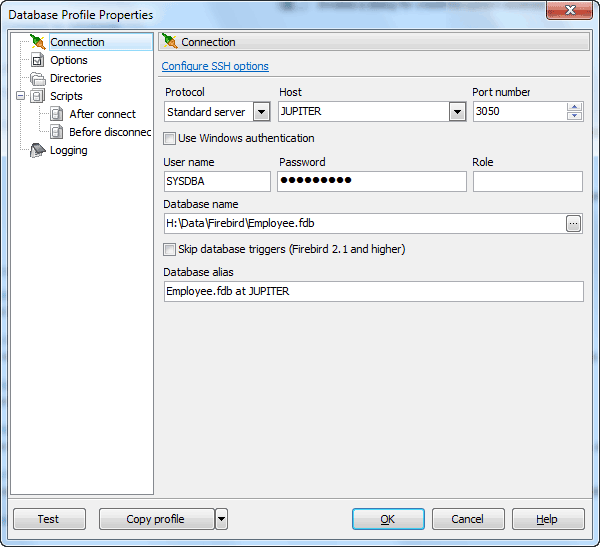Click the After connect script icon
Viewport: 600px width, 547px height.
point(57,114)
